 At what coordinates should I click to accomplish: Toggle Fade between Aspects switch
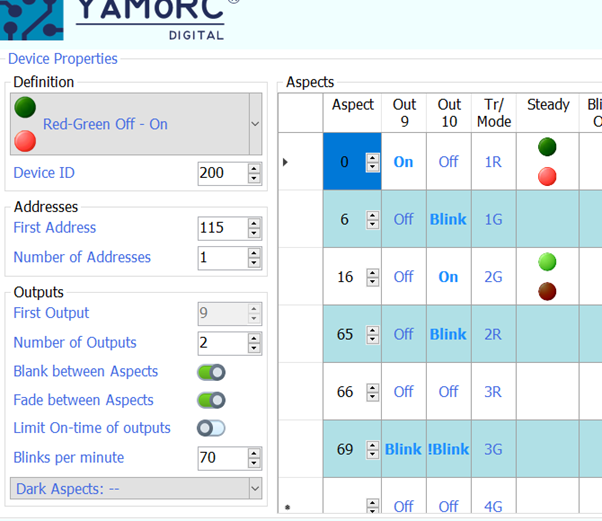[211, 400]
